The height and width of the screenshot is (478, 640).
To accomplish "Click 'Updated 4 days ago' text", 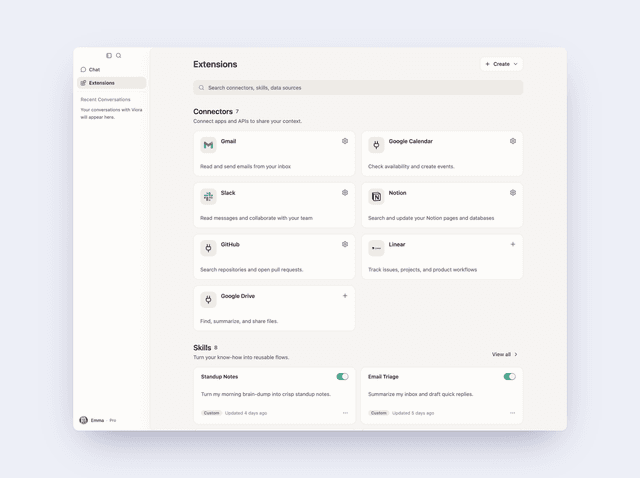I will pyautogui.click(x=246, y=413).
